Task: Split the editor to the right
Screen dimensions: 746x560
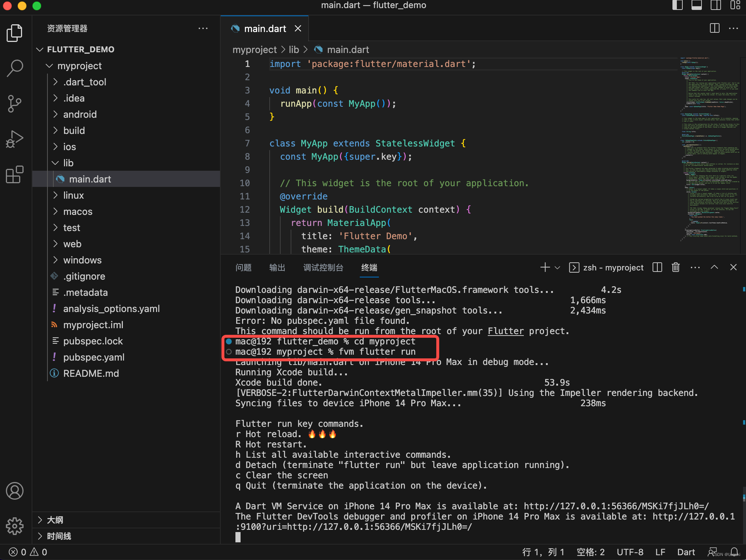Action: [714, 28]
